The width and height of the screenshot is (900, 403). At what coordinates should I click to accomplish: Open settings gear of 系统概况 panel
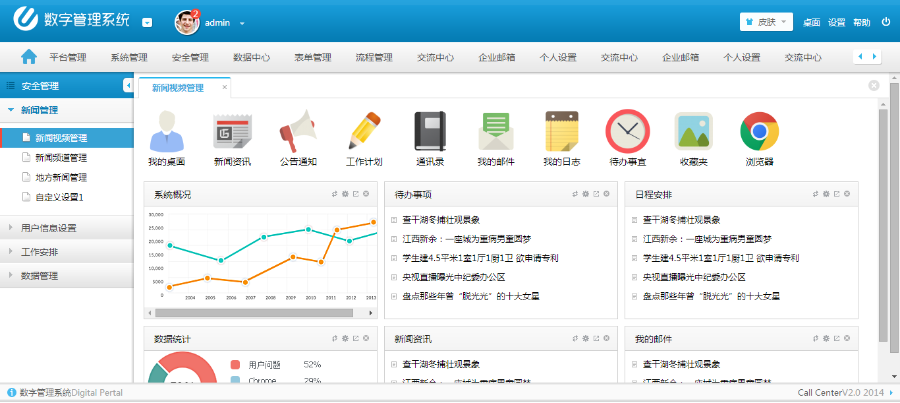(x=345, y=194)
